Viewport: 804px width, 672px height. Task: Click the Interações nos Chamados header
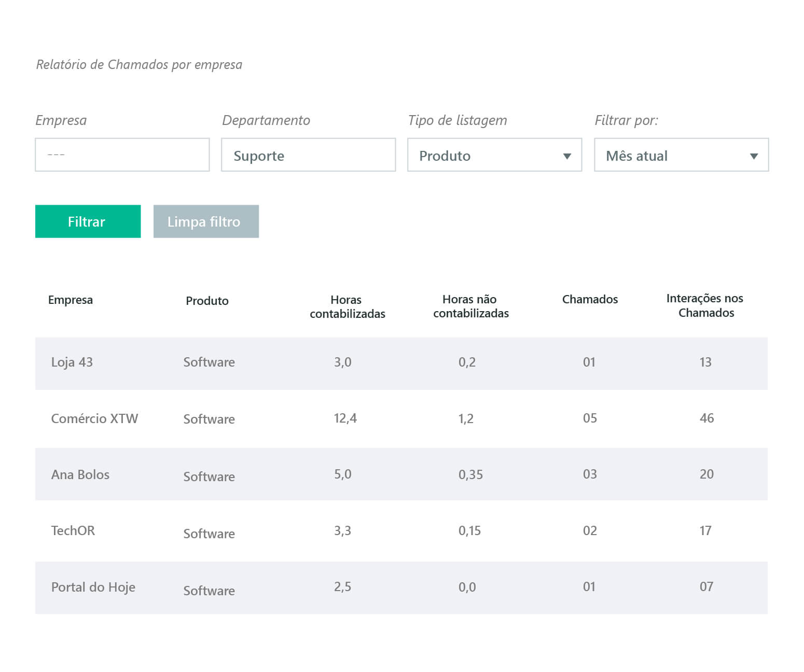705,305
